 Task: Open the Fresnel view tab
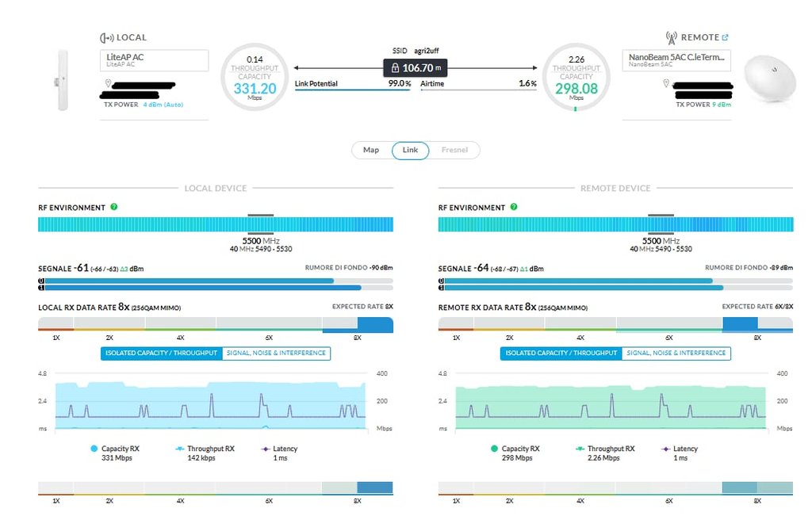pos(454,150)
